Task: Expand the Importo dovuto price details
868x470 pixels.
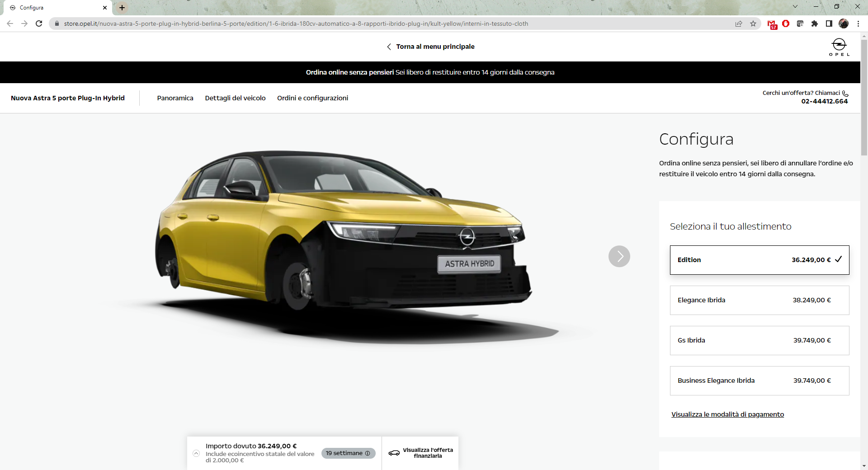Action: (196, 453)
